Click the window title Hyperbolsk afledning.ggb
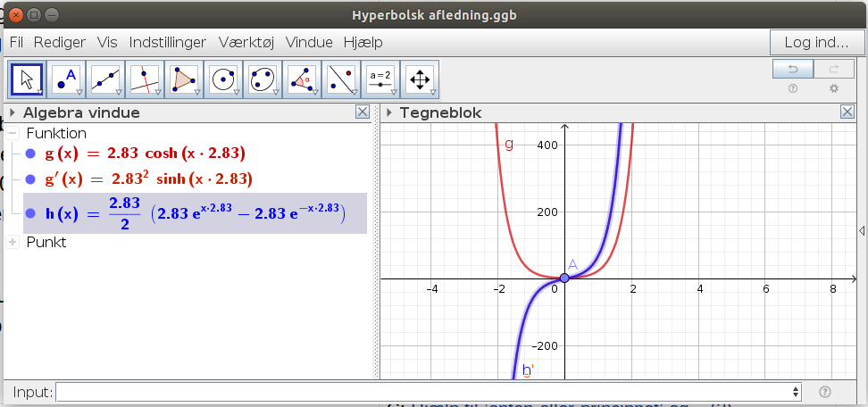 click(434, 15)
